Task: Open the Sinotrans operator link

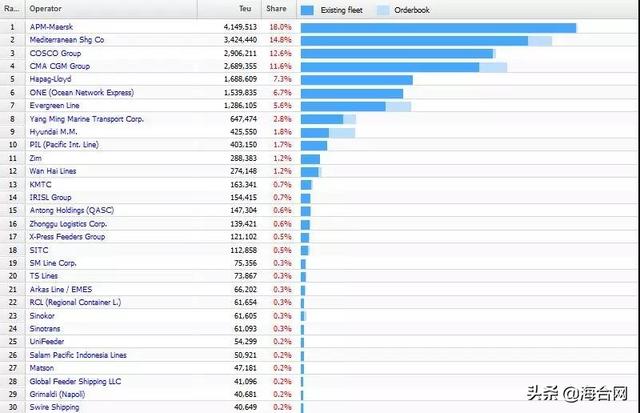Action: tap(44, 329)
